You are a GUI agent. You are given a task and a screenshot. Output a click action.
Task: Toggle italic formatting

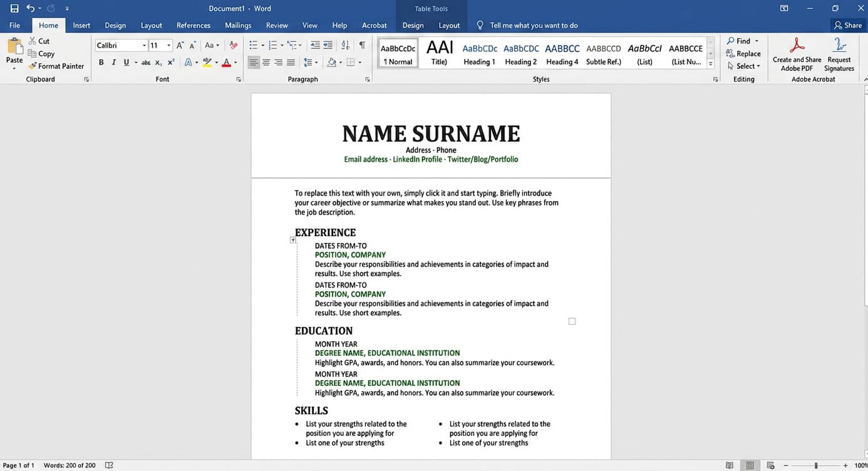tap(113, 63)
